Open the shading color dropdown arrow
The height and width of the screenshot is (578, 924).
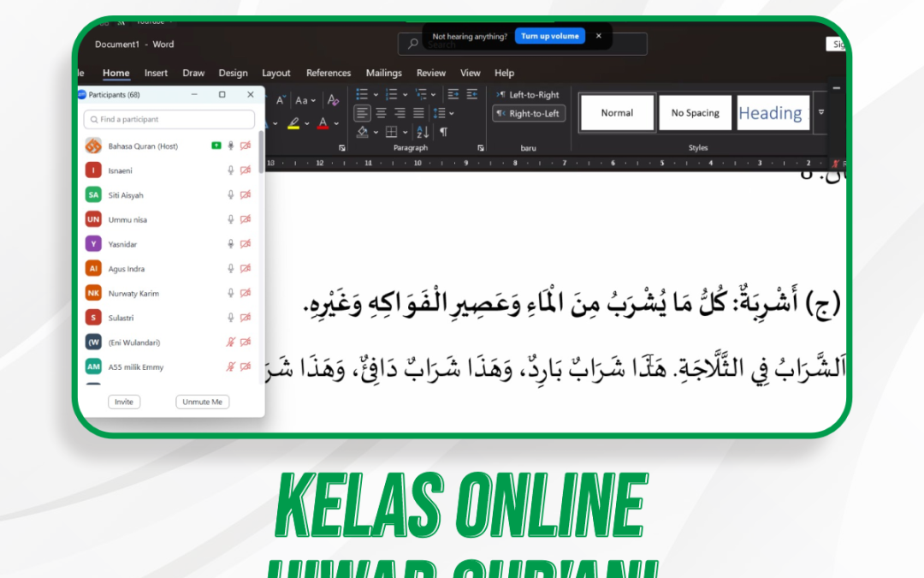376,132
